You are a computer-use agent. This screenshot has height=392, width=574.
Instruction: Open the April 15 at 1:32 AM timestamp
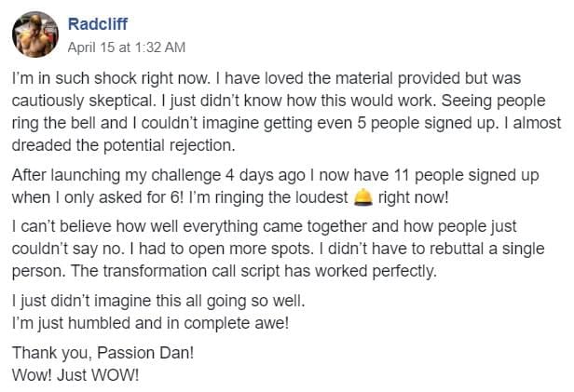pos(127,47)
